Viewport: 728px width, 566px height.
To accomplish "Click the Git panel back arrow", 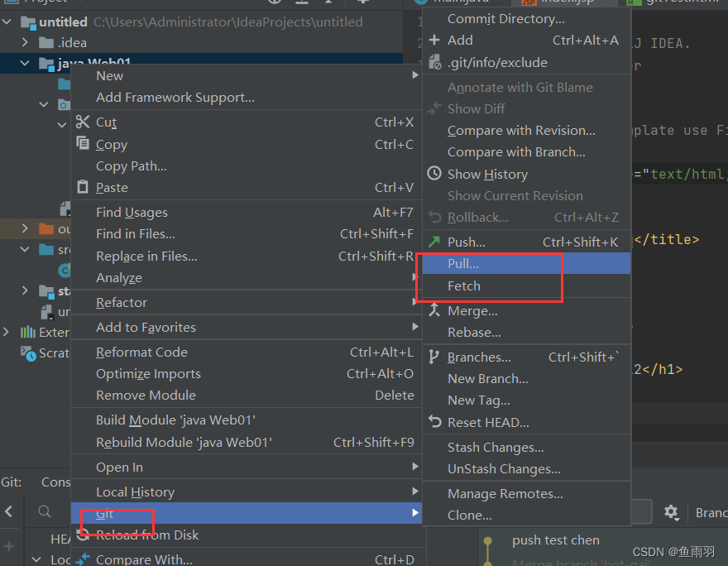I will (x=9, y=511).
